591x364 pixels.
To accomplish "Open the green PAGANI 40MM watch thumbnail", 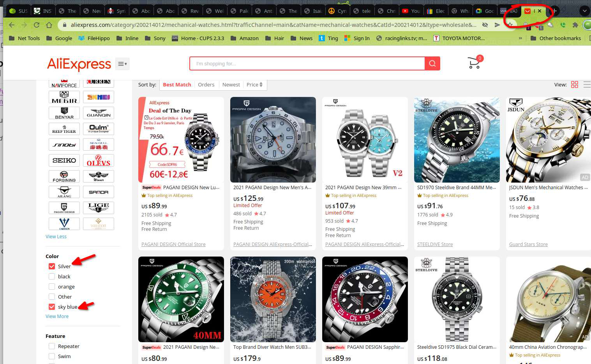I will coord(181,299).
